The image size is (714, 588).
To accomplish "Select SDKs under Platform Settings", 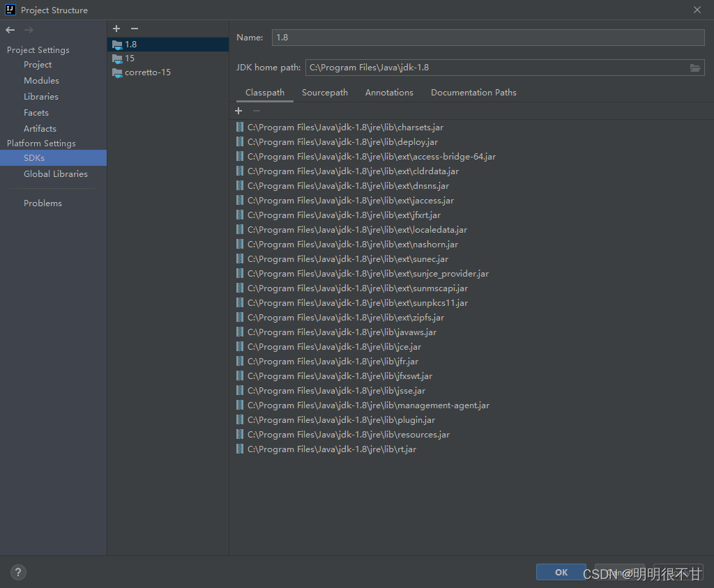I will tap(53, 158).
